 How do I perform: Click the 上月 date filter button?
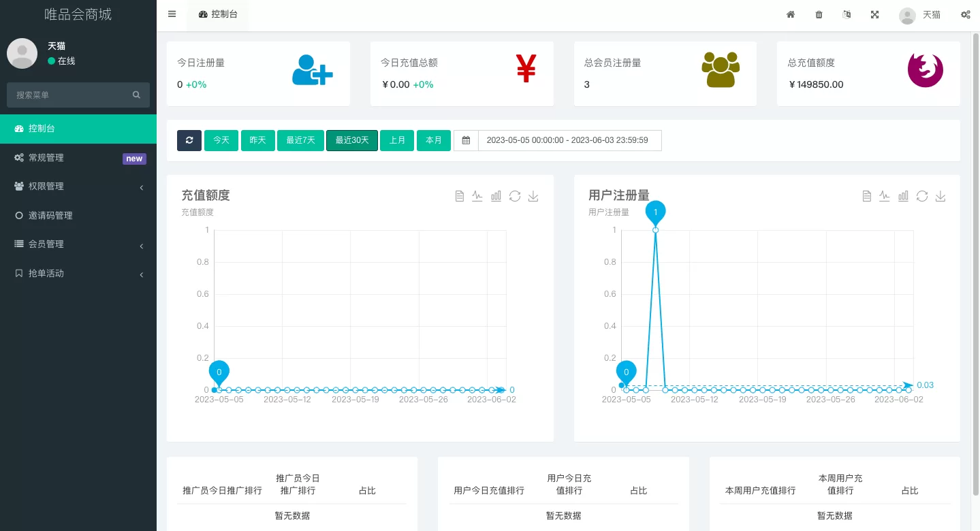point(397,140)
